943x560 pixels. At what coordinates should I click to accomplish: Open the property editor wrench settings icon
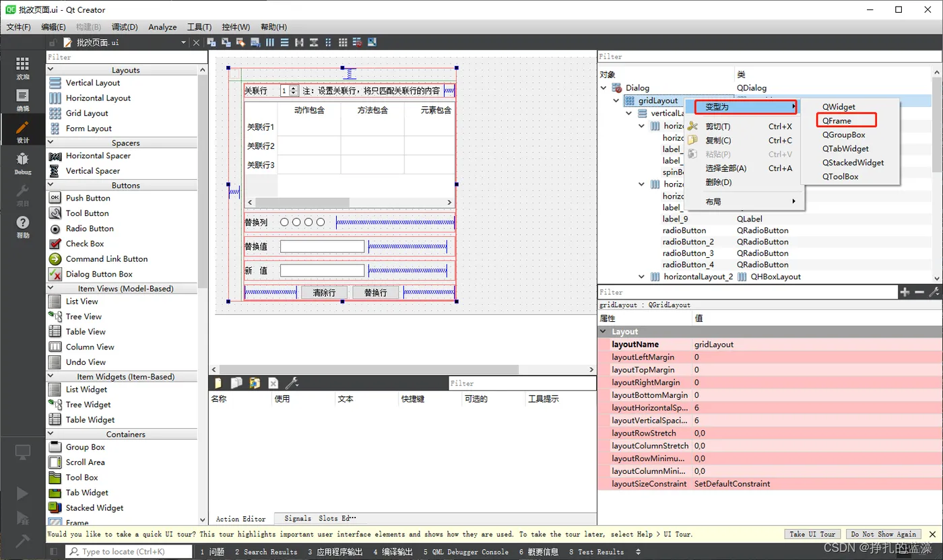(x=934, y=292)
